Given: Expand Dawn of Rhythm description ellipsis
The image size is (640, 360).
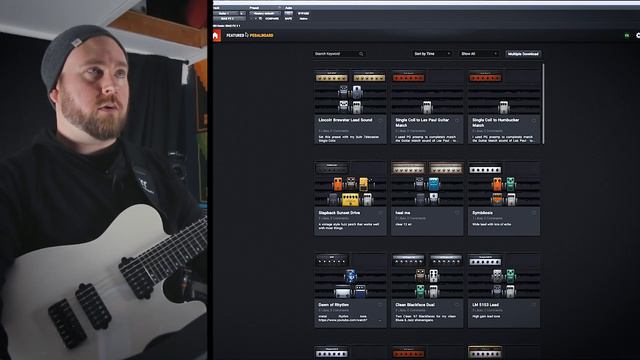Looking at the screenshot, I should click(380, 320).
